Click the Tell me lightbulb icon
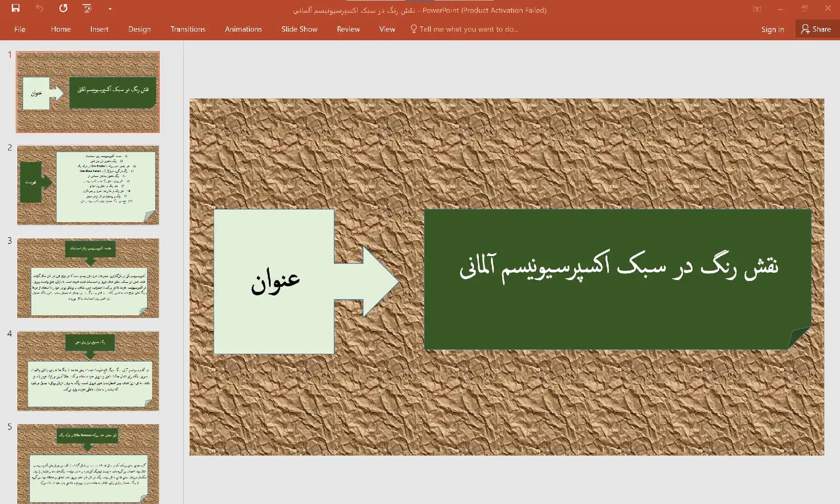 pos(413,29)
